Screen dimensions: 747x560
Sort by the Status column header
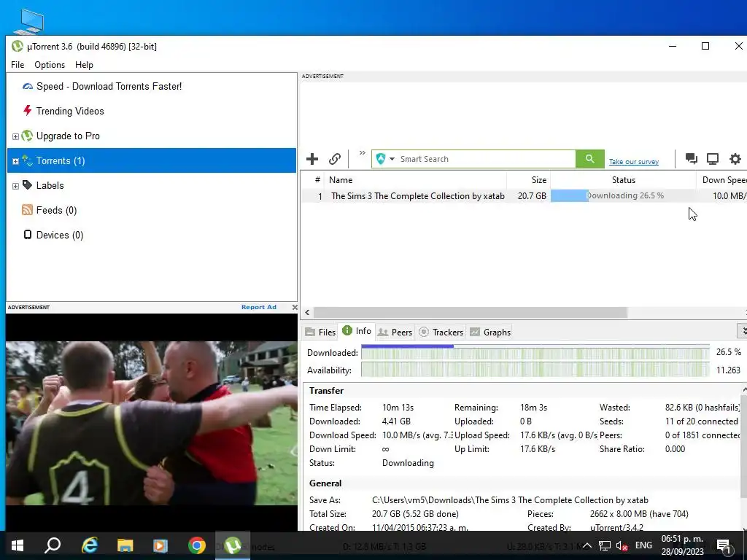click(x=623, y=180)
